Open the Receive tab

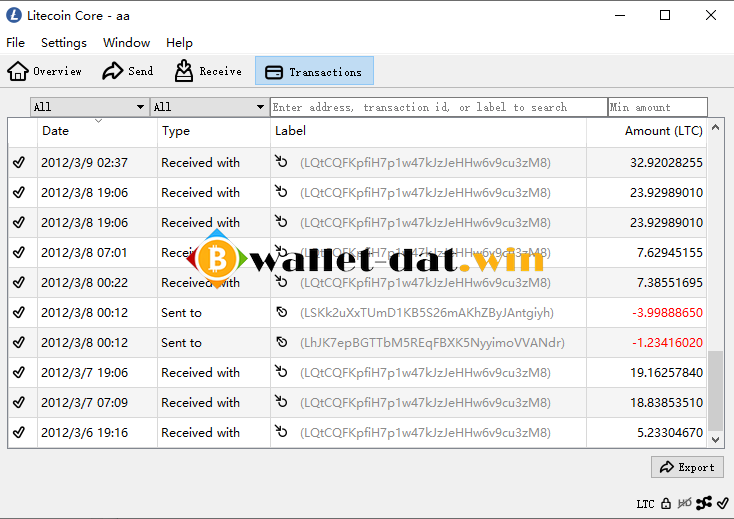pos(208,71)
